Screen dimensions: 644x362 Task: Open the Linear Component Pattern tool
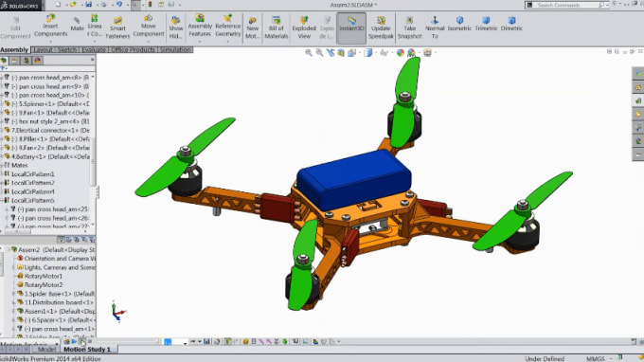click(x=95, y=25)
